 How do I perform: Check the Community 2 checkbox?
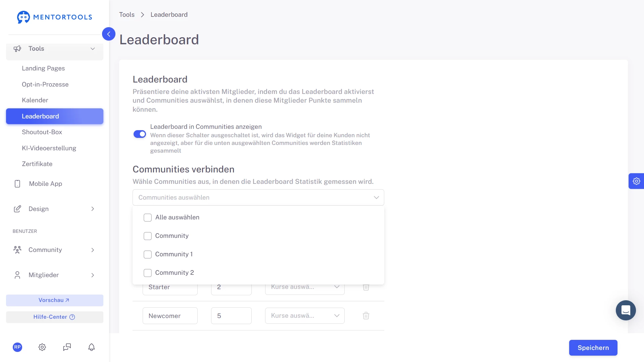148,273
